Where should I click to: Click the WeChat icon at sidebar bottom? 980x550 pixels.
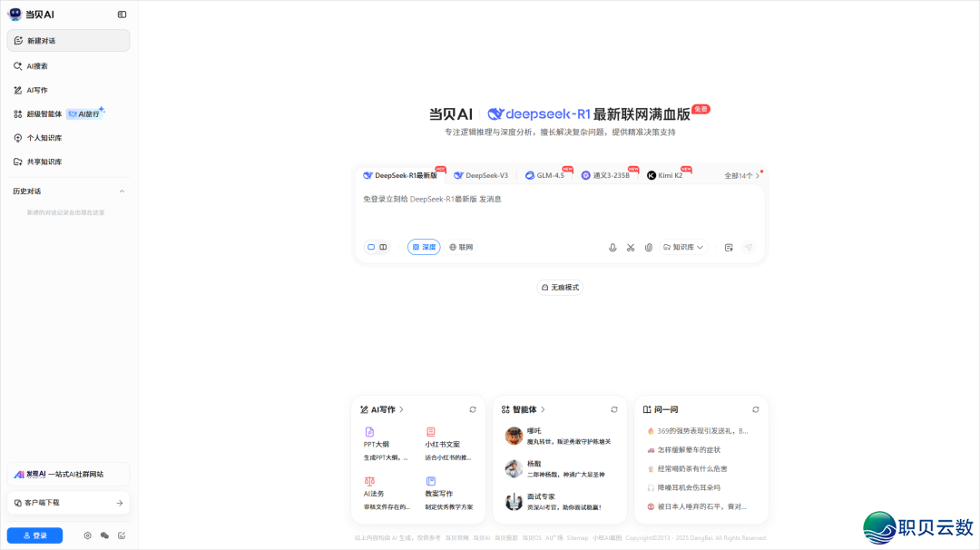tap(104, 535)
